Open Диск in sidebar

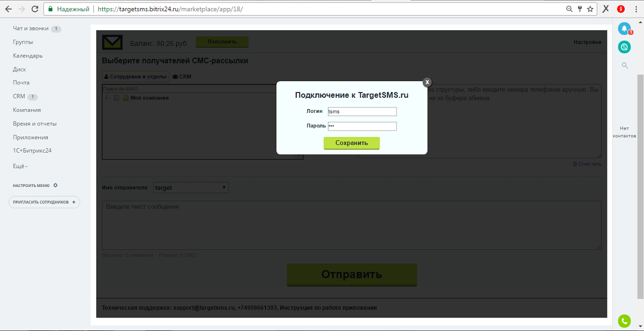[19, 69]
